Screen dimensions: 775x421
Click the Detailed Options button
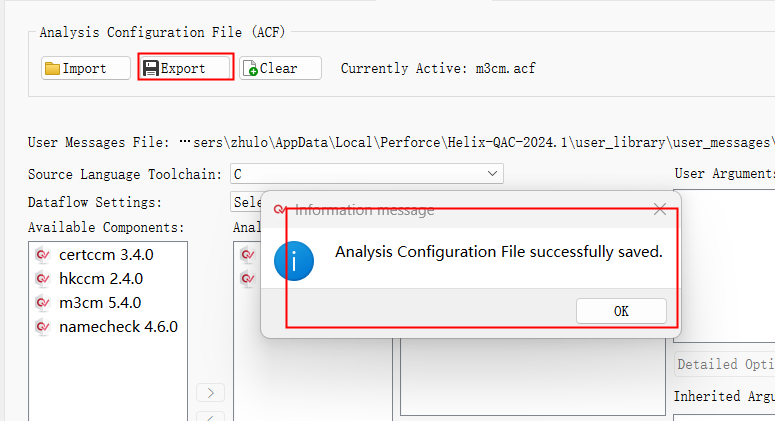click(x=725, y=364)
